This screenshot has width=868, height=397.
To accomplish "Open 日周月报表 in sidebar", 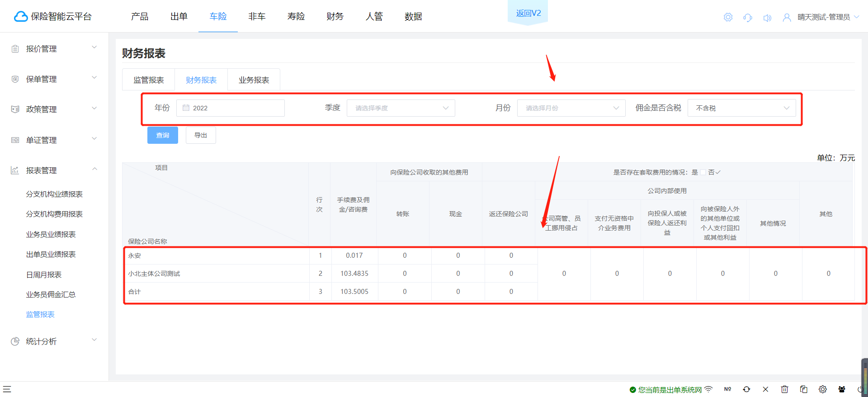I will [44, 274].
